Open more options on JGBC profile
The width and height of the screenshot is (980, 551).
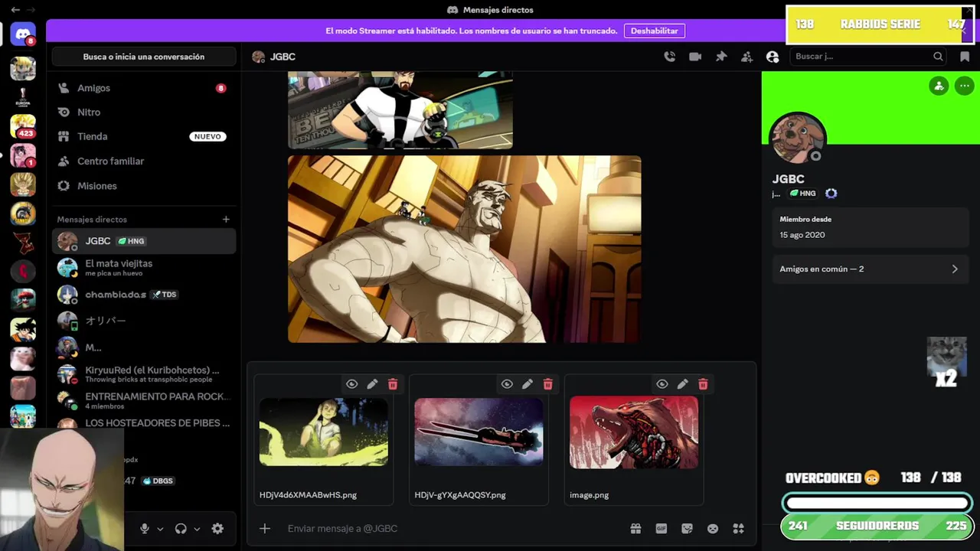[965, 86]
